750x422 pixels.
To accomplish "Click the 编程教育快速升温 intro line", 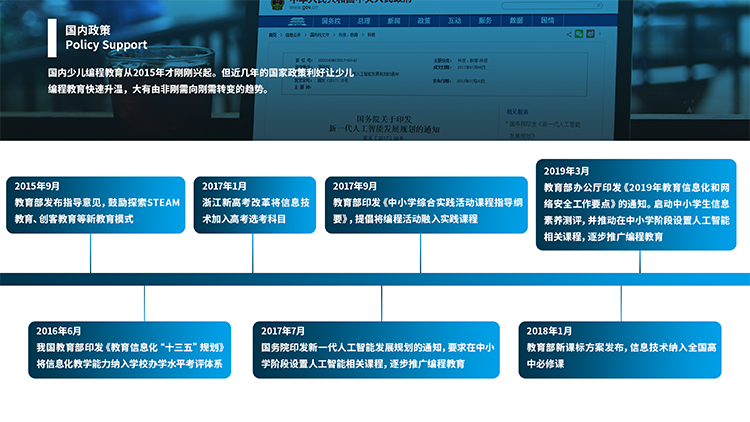I will [158, 89].
